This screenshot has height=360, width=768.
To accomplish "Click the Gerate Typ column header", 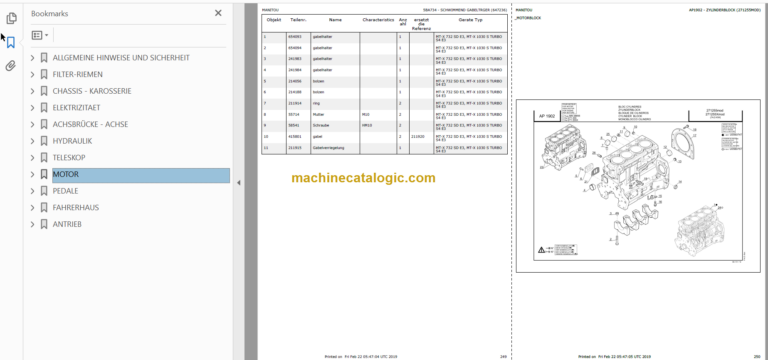I will tap(470, 20).
